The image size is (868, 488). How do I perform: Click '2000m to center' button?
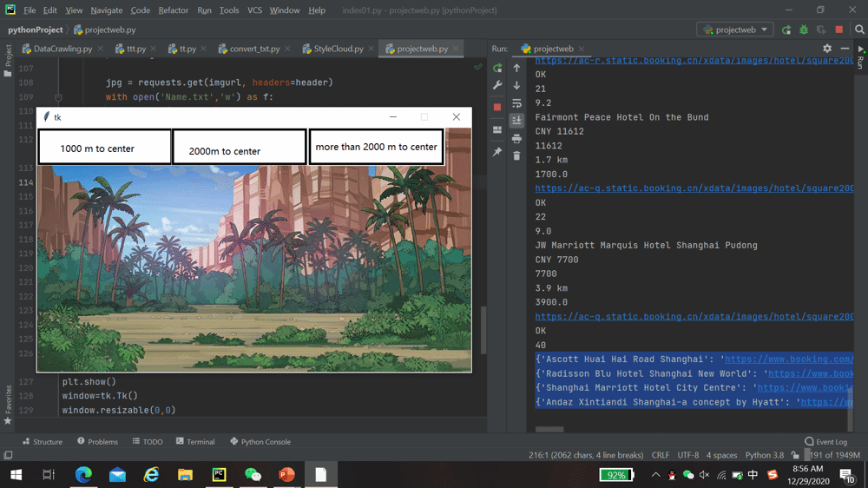pyautogui.click(x=240, y=147)
